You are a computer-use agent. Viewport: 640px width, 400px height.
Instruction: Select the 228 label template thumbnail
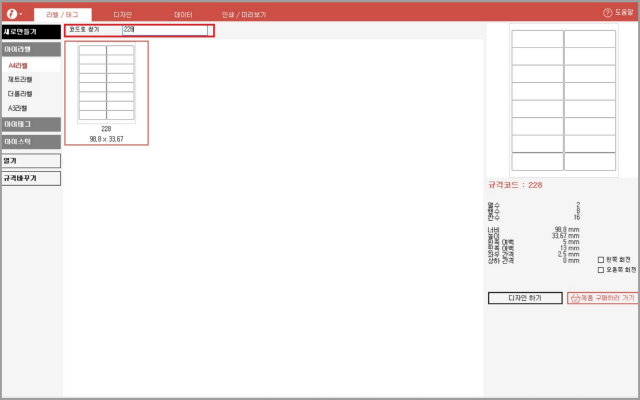tap(107, 93)
